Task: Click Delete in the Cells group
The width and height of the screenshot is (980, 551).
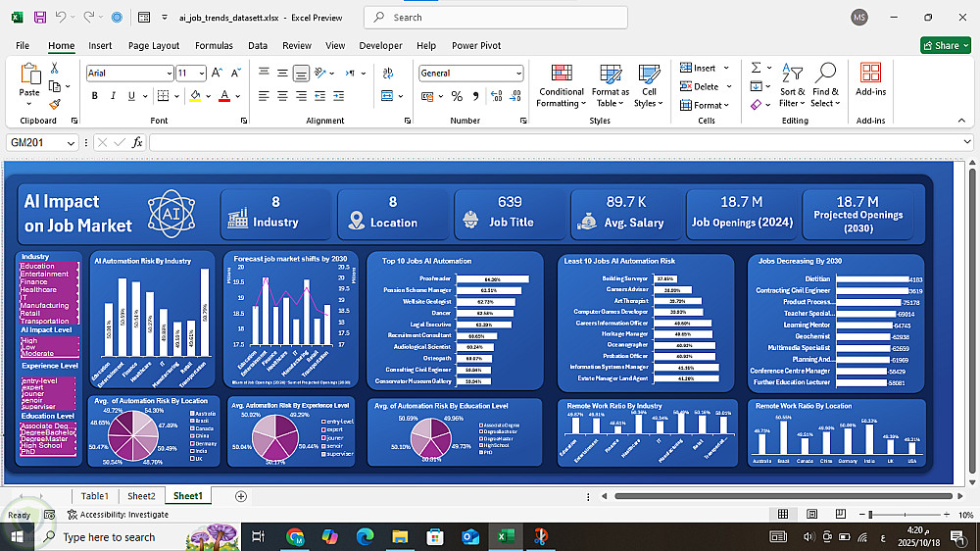Action: coord(706,86)
